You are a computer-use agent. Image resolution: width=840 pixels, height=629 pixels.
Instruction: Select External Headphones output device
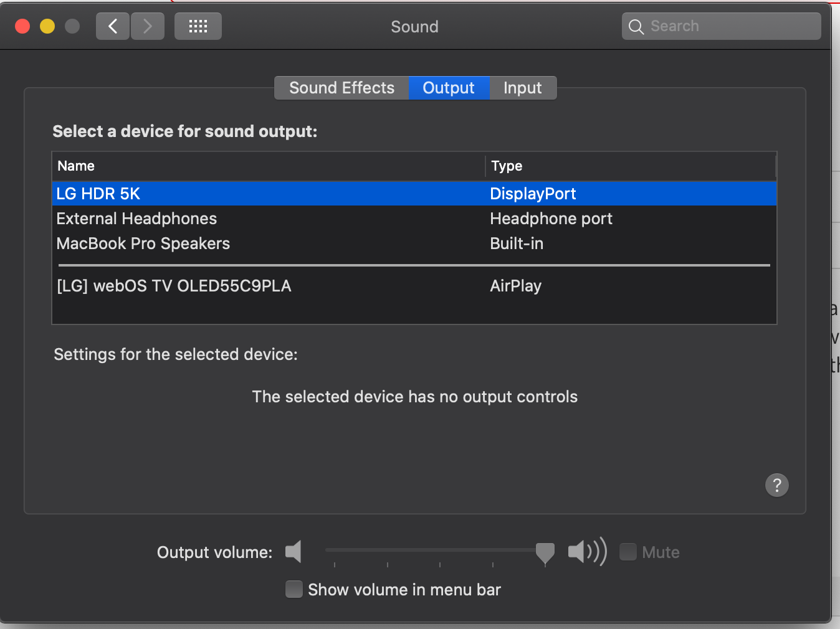pyautogui.click(x=137, y=219)
